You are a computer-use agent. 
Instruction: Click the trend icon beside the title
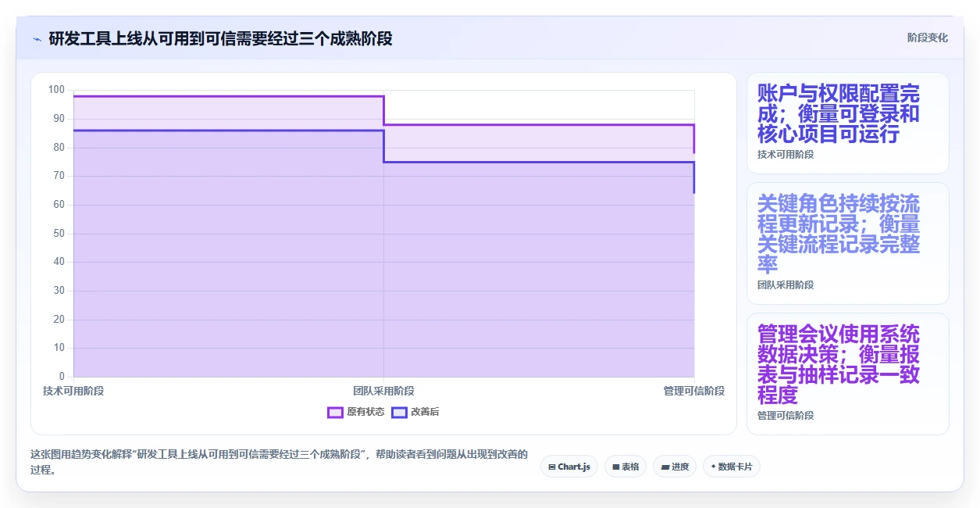[x=37, y=38]
